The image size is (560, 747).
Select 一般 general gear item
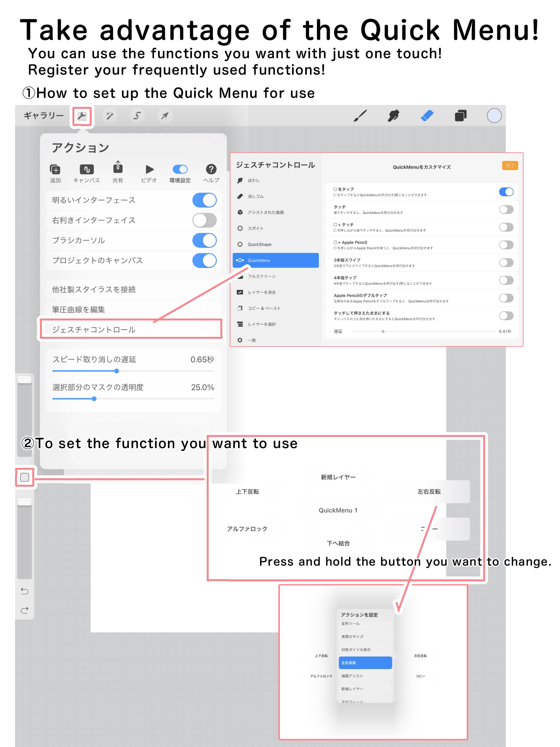[276, 340]
